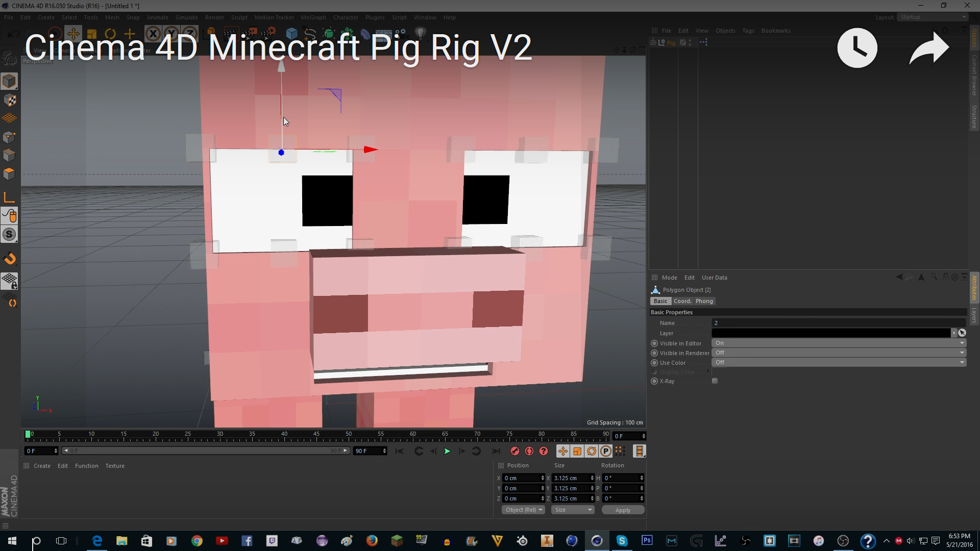
Task: Click timeline preview range slider
Action: click(206, 450)
